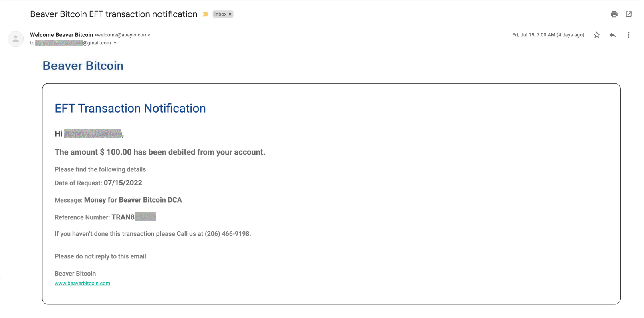
Task: Click sender name Welcome Beaver Bitcoin
Action: pos(61,35)
